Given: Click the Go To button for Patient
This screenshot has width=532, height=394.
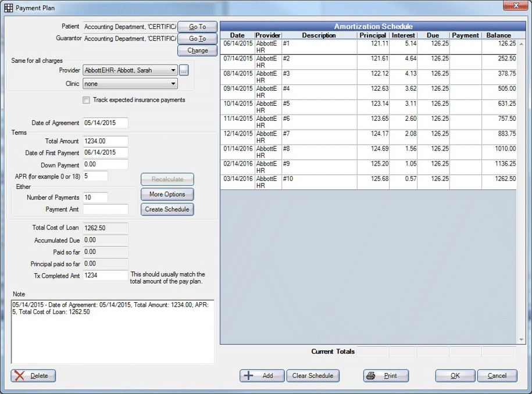Looking at the screenshot, I should [197, 27].
